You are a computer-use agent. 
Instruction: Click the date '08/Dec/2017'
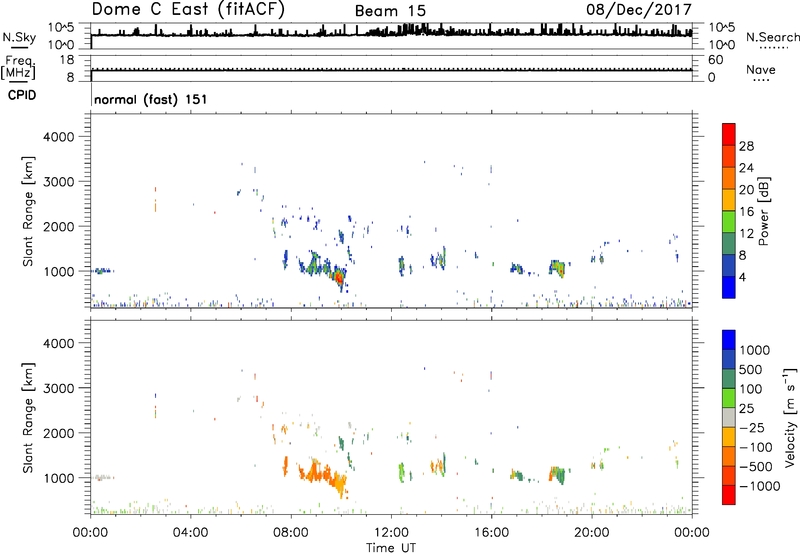tap(638, 10)
